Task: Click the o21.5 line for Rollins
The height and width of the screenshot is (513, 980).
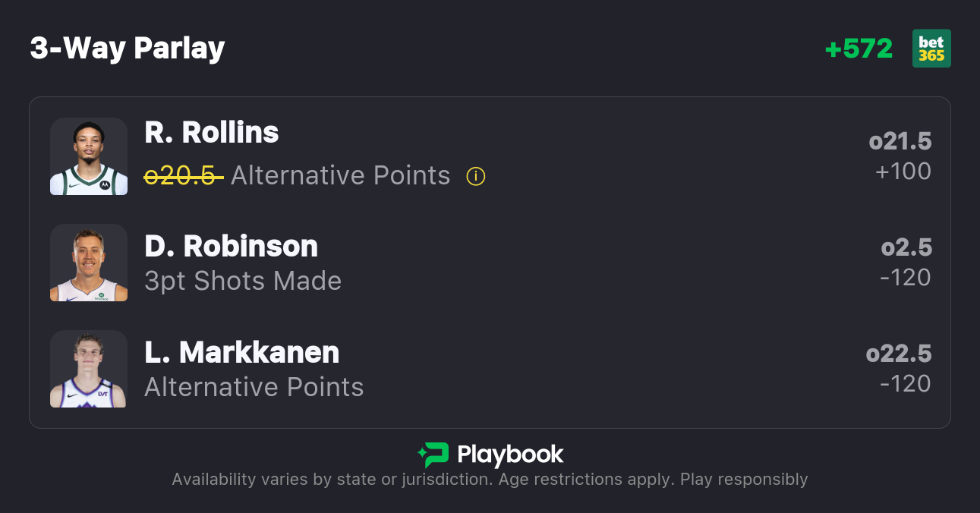Action: coord(900,142)
